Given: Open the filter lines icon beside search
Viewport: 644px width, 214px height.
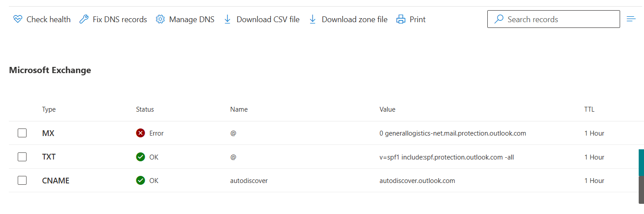Looking at the screenshot, I should click(631, 19).
